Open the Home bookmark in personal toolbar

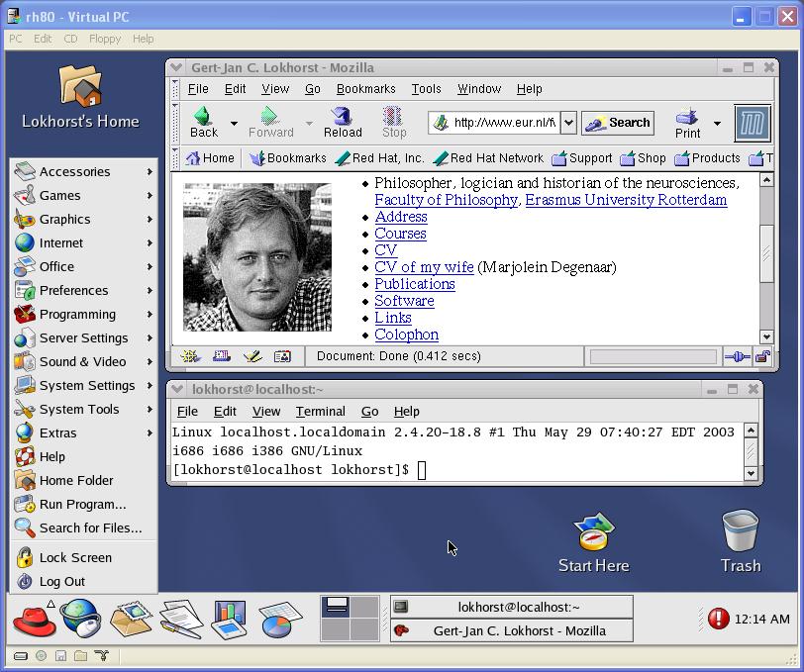(210, 158)
